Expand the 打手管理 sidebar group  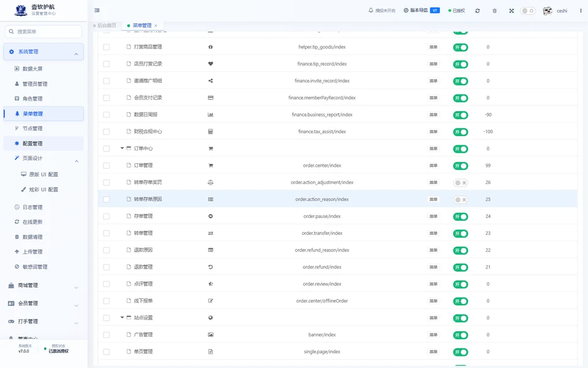click(x=43, y=321)
